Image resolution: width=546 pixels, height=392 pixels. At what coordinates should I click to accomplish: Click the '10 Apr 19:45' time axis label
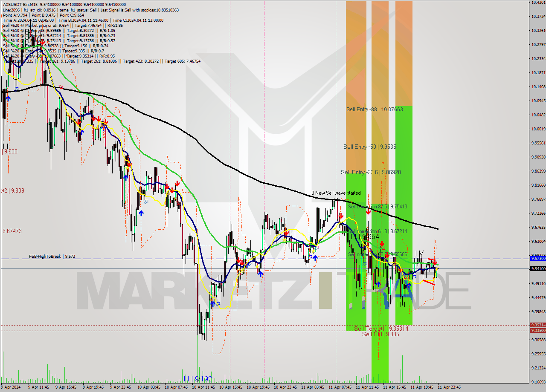(258, 387)
